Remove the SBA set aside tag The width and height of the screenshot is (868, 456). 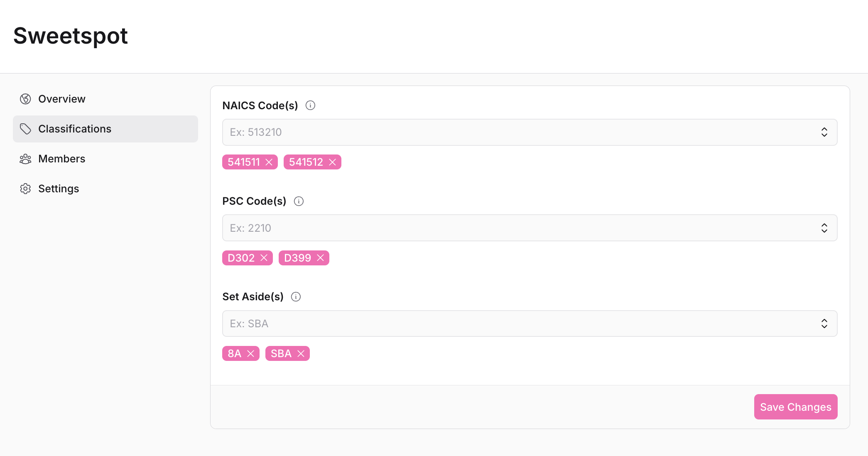(x=301, y=354)
